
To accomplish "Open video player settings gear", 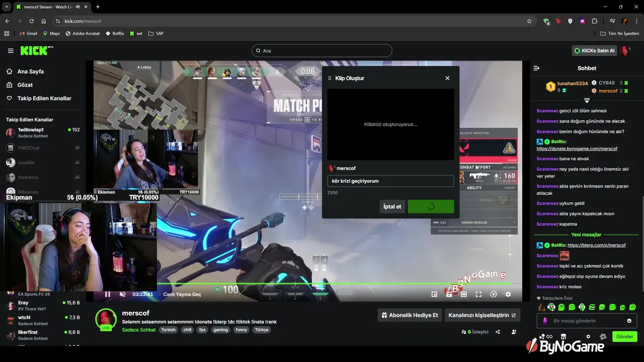I will tap(508, 295).
